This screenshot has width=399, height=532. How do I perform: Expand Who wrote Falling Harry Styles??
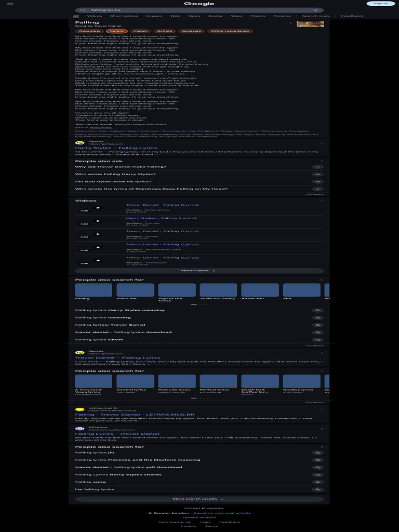point(199,175)
